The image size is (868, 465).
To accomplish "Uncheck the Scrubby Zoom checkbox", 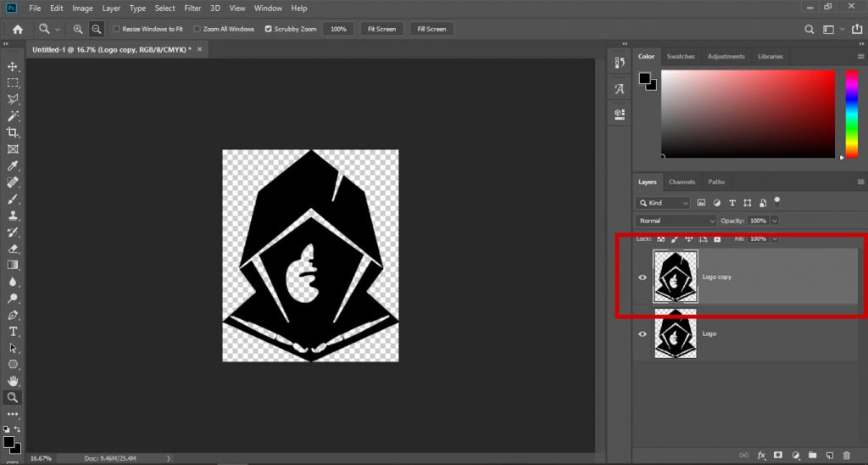I will click(x=269, y=29).
